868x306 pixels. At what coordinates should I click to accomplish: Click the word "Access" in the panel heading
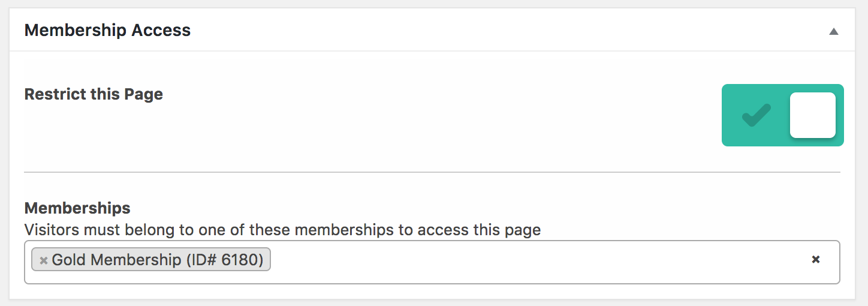pos(163,31)
